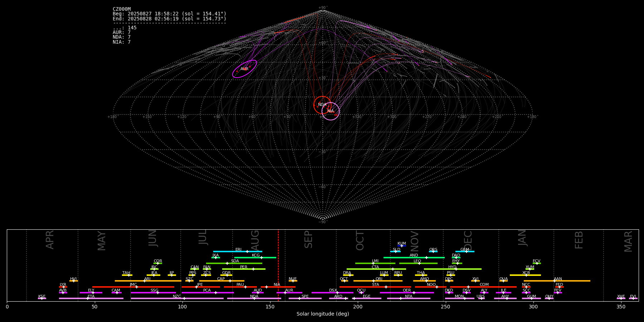Click the station code CZ000M text

[x=122, y=9]
